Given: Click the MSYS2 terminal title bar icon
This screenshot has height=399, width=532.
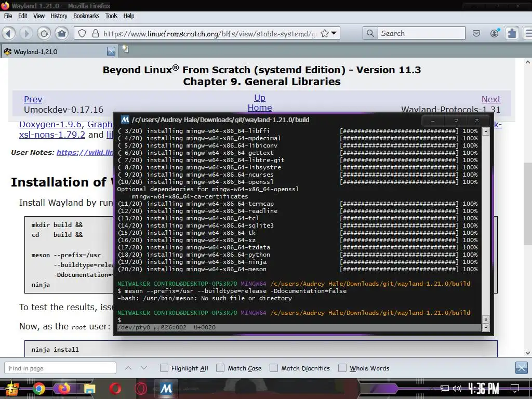Looking at the screenshot, I should point(125,119).
